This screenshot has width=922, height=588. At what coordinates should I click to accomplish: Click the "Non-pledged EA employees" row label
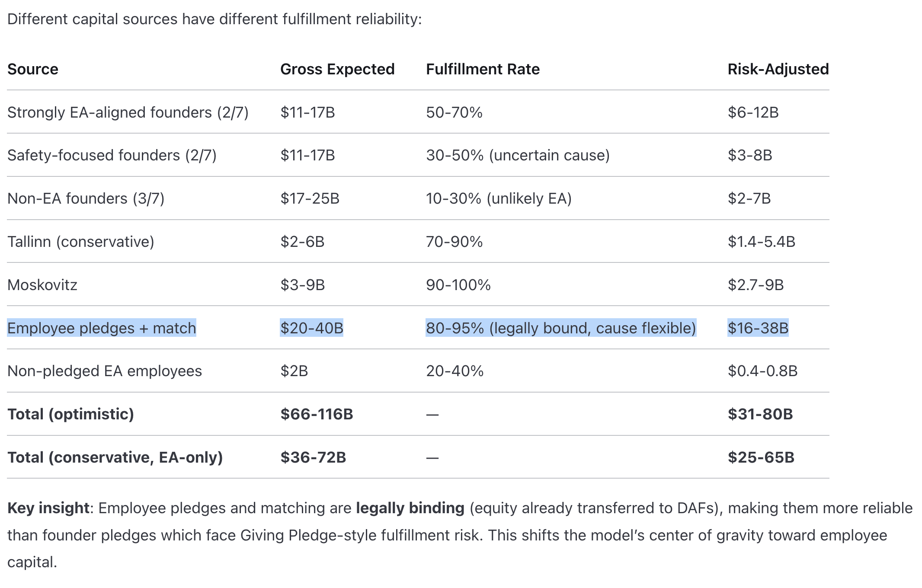(105, 371)
